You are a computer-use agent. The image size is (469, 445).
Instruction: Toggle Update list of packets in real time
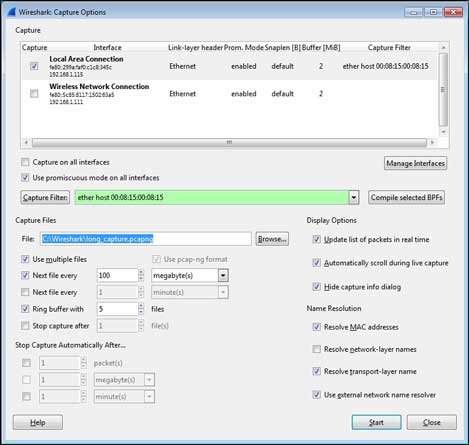[x=316, y=239]
